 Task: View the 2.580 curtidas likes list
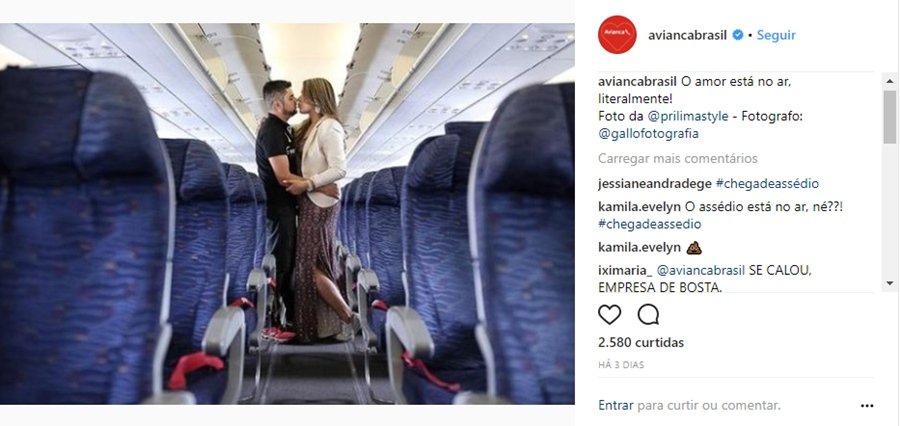tap(641, 343)
